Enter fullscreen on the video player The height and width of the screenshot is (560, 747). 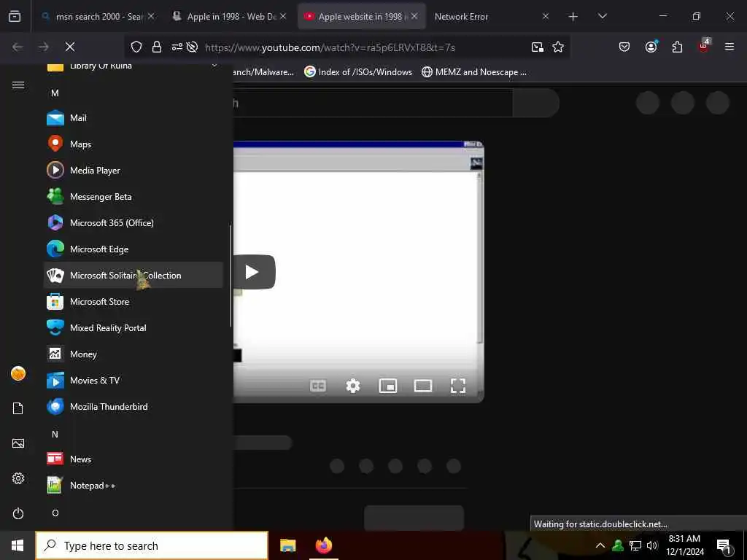coord(458,386)
